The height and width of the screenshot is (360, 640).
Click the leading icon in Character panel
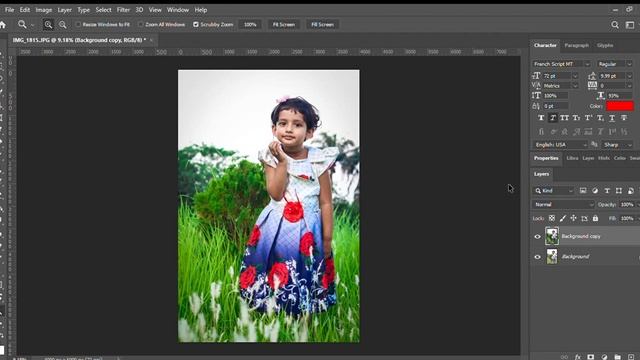point(592,76)
